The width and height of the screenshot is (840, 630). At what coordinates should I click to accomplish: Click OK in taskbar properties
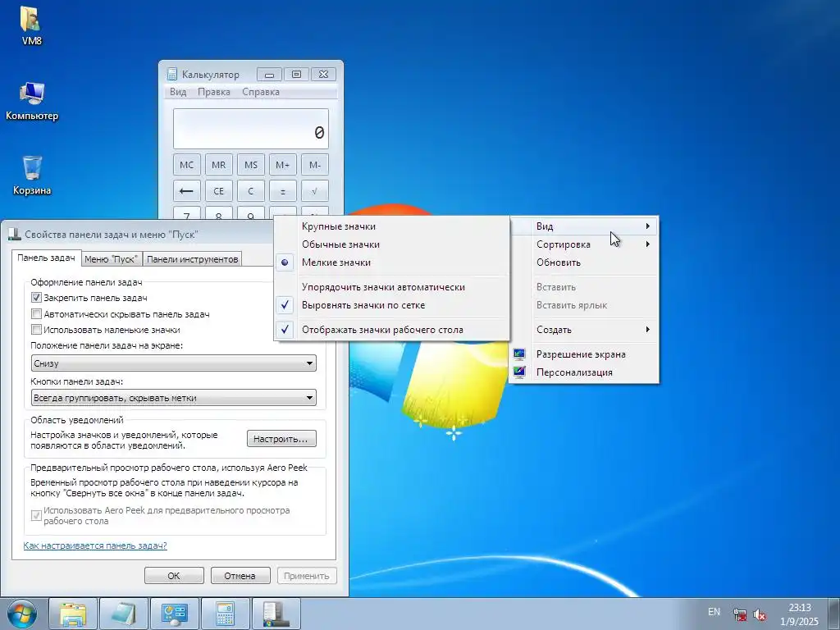click(174, 576)
